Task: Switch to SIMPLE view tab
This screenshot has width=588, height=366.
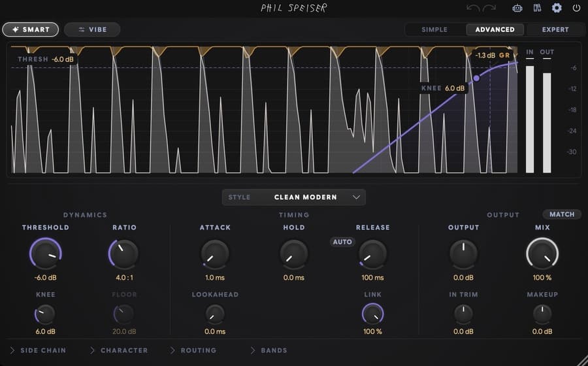Action: pyautogui.click(x=434, y=29)
